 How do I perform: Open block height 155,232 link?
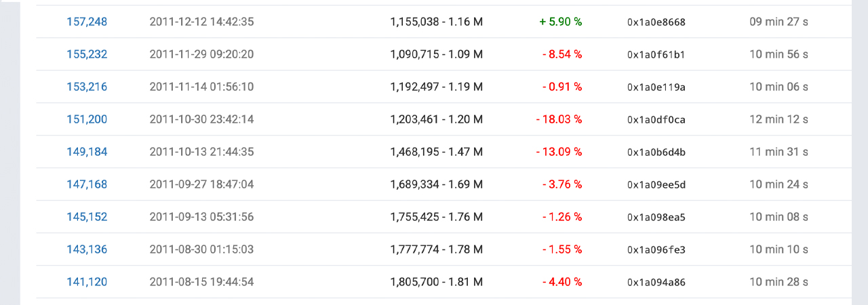(87, 54)
